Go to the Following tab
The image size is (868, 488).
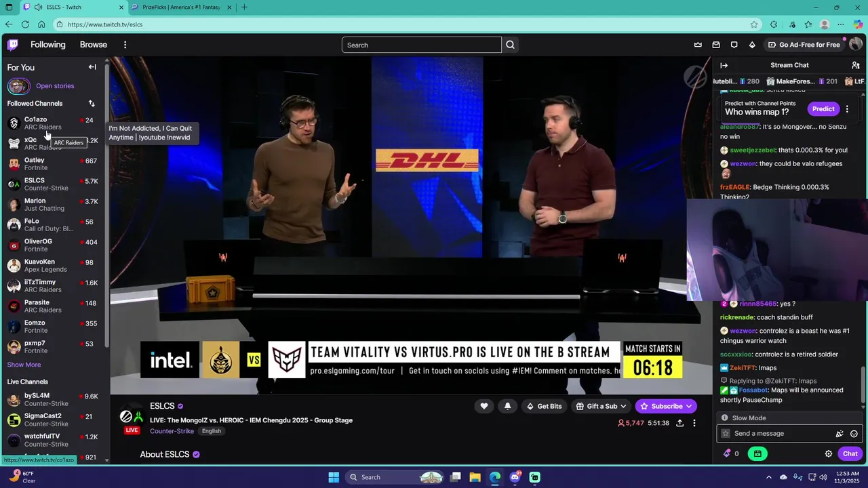pyautogui.click(x=48, y=45)
